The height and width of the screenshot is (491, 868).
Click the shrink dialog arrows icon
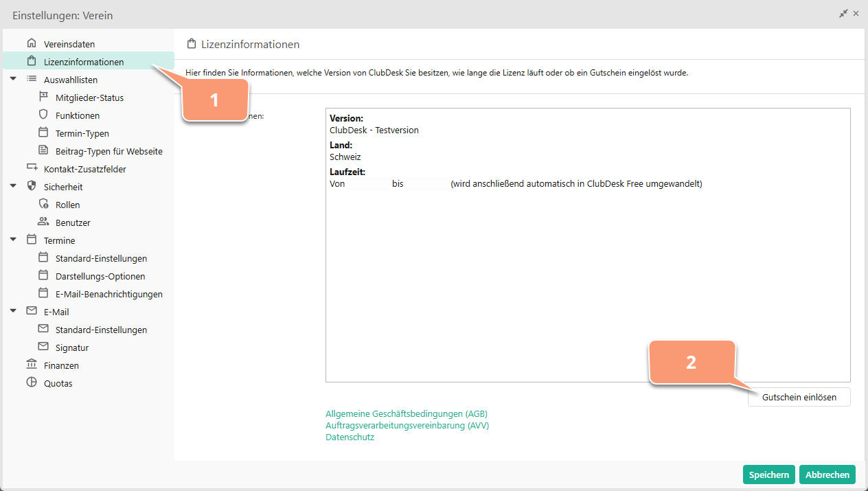(x=843, y=13)
